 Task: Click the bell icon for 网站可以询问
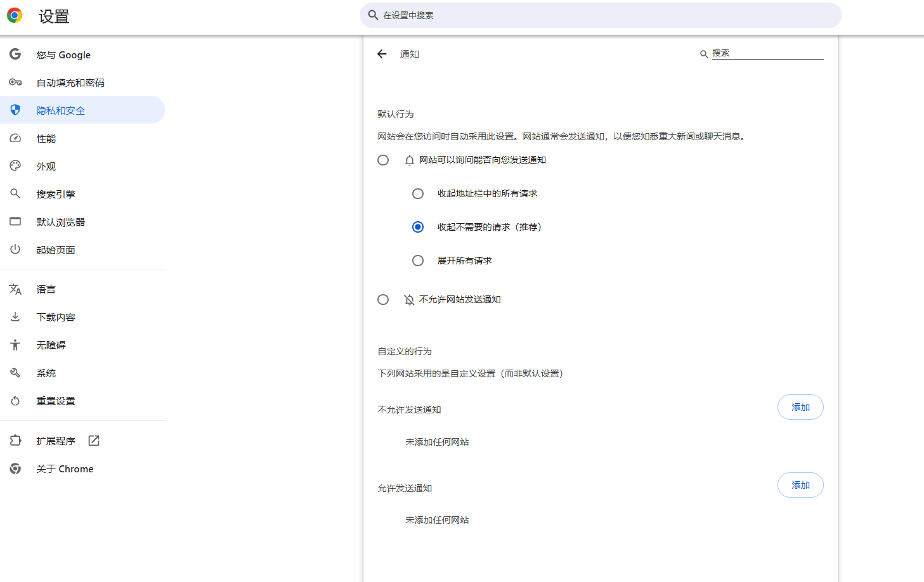pos(410,160)
